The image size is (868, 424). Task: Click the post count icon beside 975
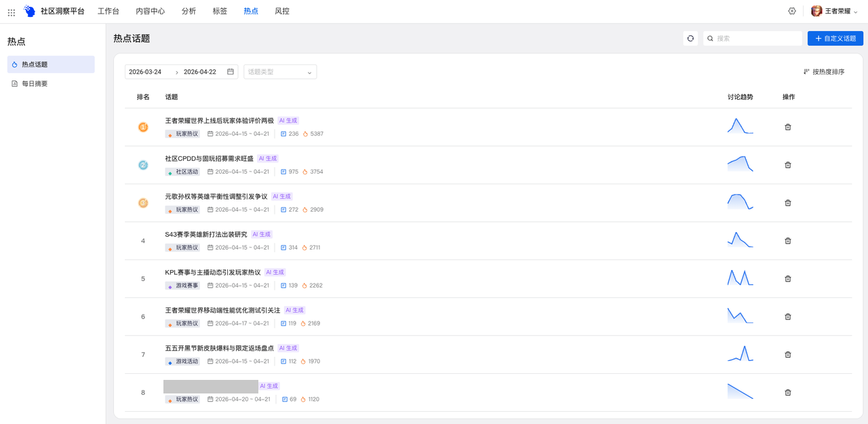click(283, 172)
